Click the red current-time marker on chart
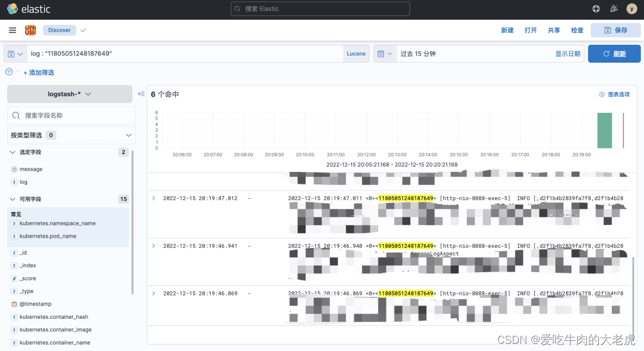This screenshot has width=644, height=351. click(x=623, y=130)
